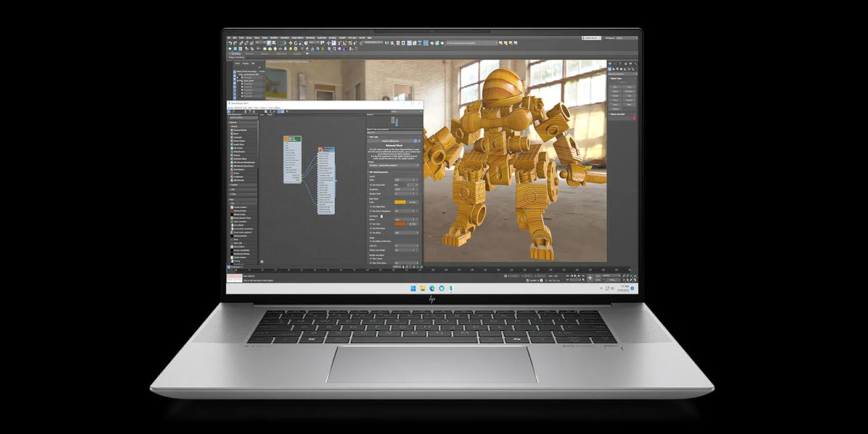Screen dimensions: 868x434
Task: Click the Late Wood orange color swatch
Action: pos(399,224)
